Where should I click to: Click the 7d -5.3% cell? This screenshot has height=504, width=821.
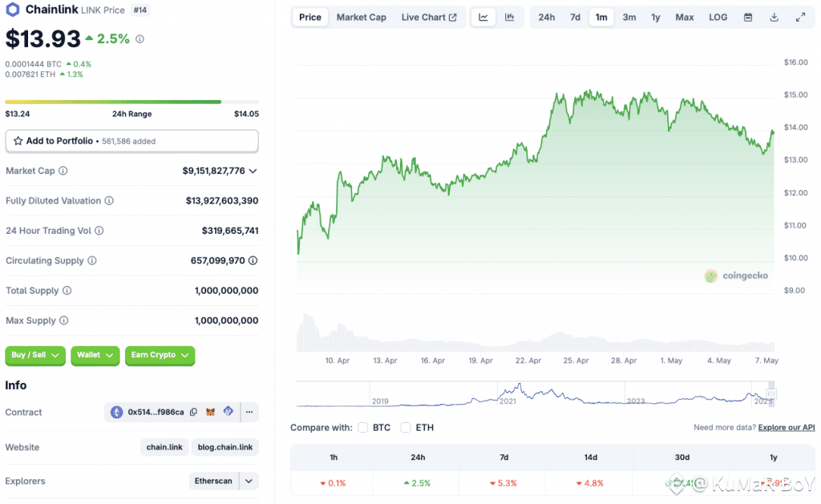(x=504, y=483)
